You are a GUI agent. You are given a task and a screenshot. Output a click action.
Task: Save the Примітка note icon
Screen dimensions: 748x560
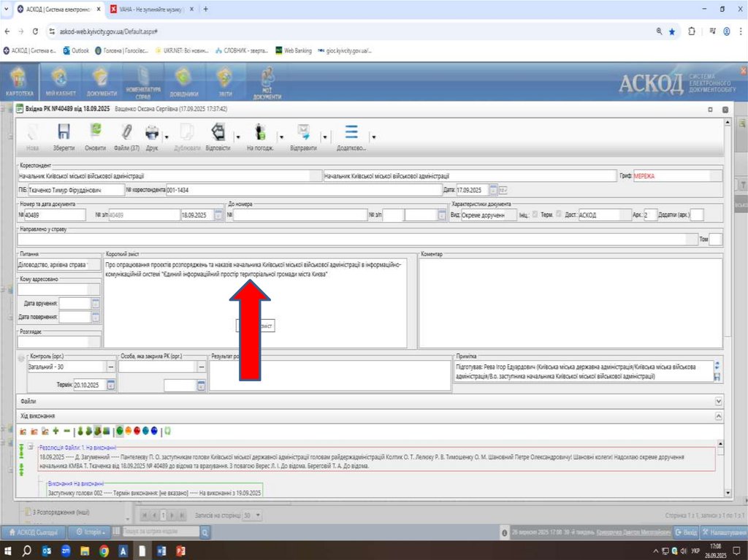(717, 377)
